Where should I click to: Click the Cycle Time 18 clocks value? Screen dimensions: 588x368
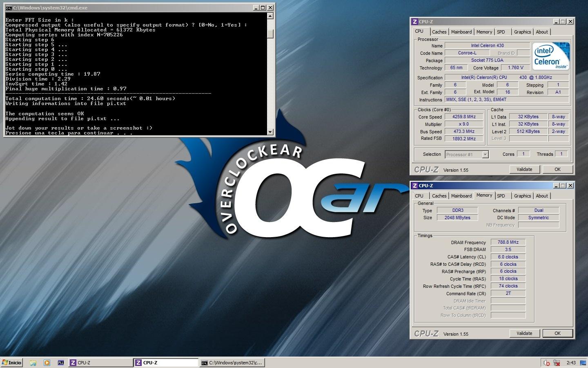(x=508, y=279)
